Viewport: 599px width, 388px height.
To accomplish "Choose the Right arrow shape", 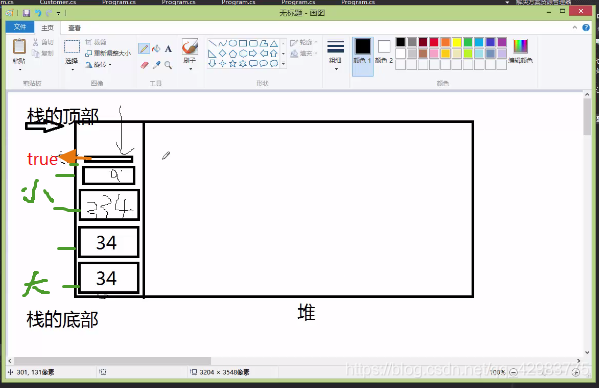I will (x=253, y=53).
